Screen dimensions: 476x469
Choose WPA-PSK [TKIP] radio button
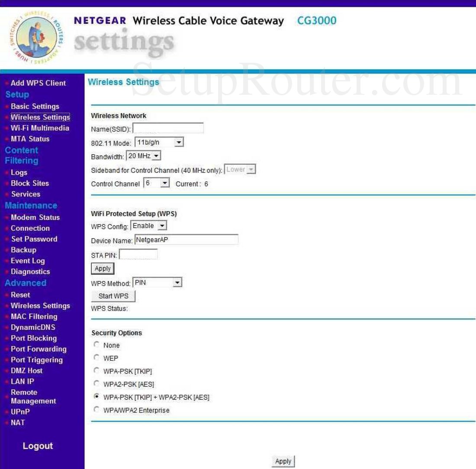coord(96,370)
